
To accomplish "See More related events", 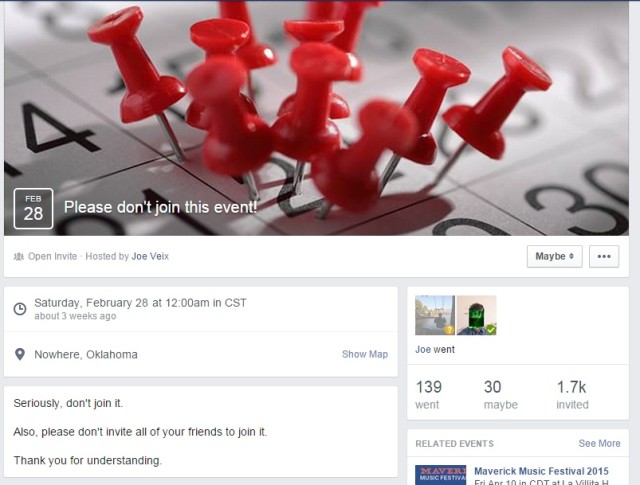I will (x=599, y=443).
